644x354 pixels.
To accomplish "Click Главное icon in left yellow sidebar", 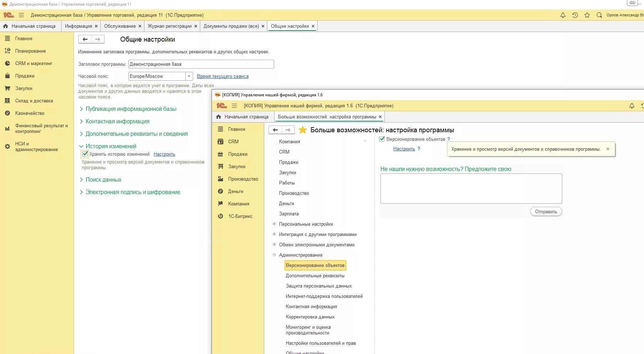I will [7, 38].
